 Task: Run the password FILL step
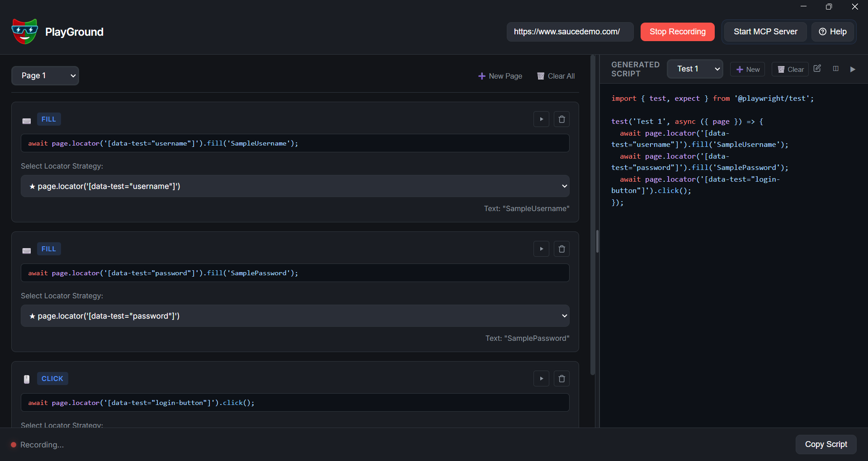[541, 249]
